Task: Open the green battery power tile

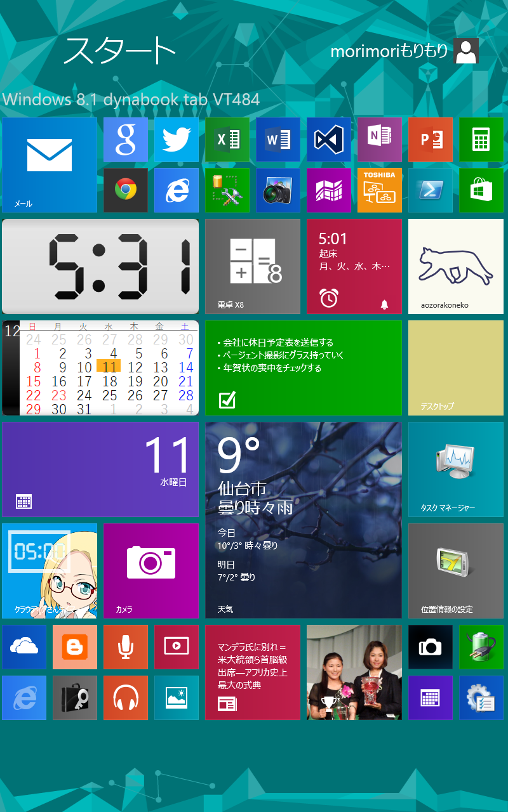Action: tap(481, 647)
